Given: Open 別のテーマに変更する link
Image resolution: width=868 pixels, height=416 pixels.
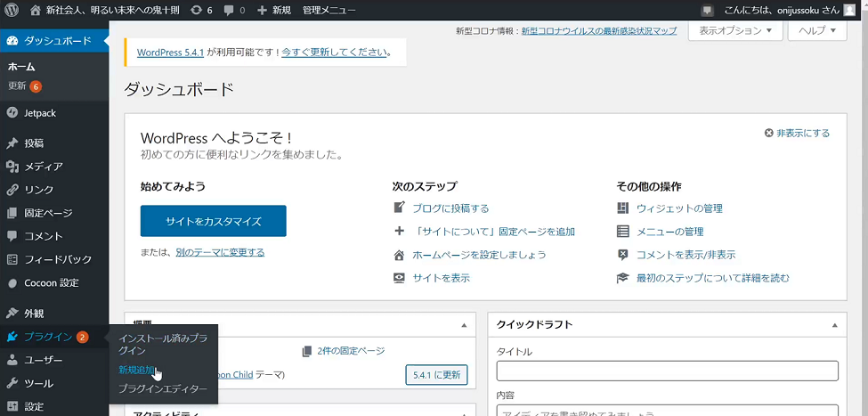Looking at the screenshot, I should (x=220, y=253).
